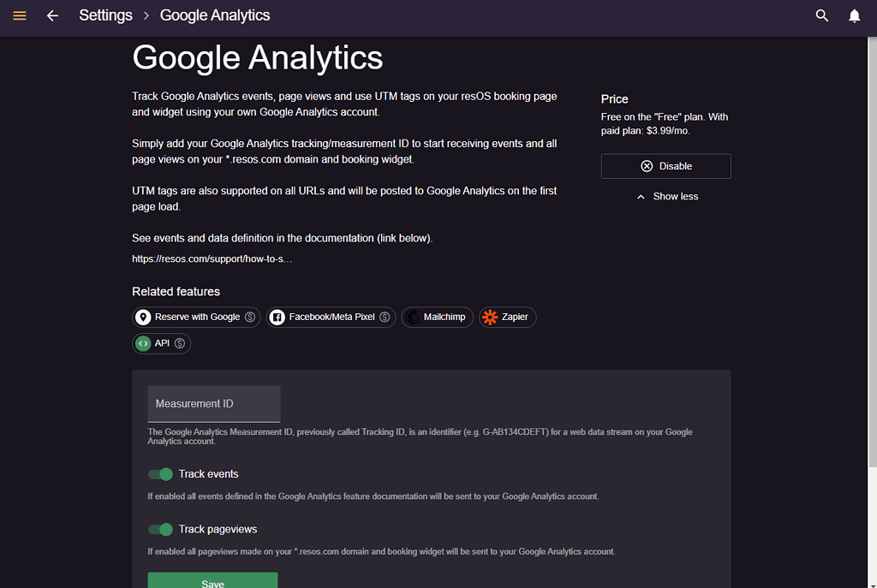Screen dimensions: 877x588
Task: Open Facebook/Meta Pixel feature chip
Action: pos(331,317)
